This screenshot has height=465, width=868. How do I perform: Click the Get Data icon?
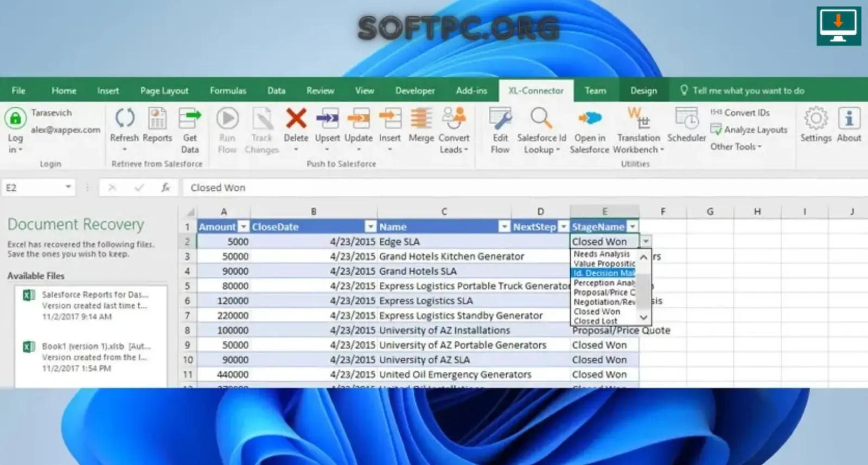[190, 118]
